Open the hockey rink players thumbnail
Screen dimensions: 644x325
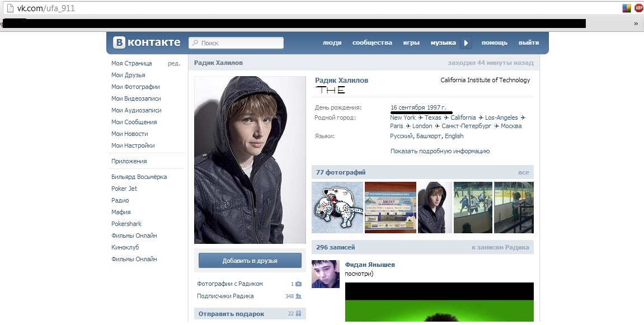point(473,208)
